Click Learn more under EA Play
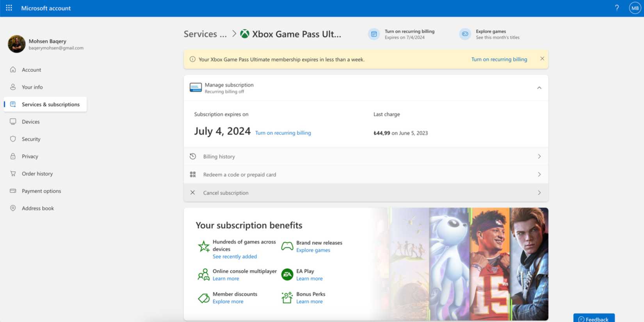The width and height of the screenshot is (644, 322). click(x=309, y=279)
